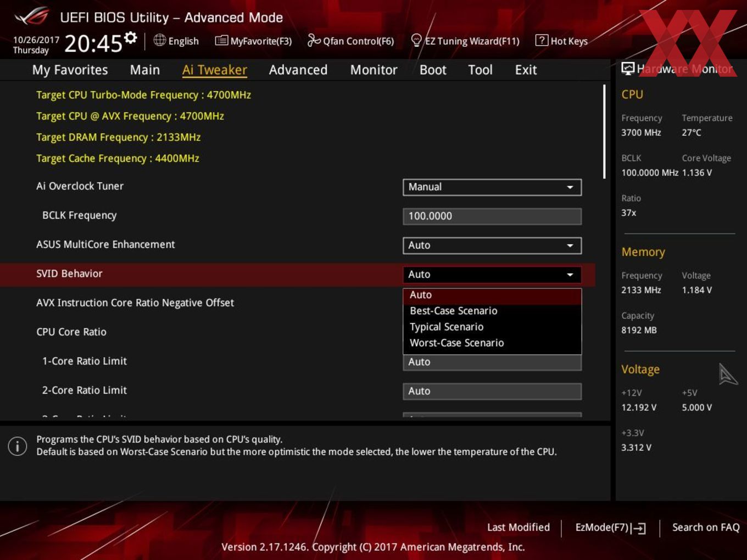
Task: Open the Exit tab
Action: [x=526, y=70]
